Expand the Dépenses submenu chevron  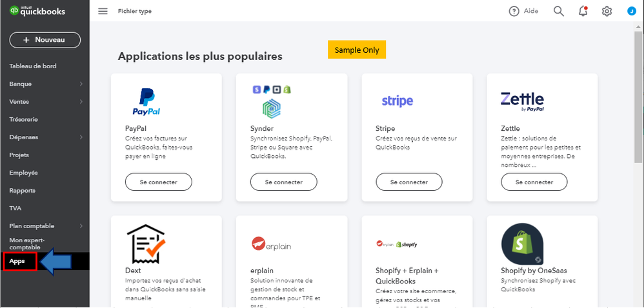pyautogui.click(x=81, y=137)
